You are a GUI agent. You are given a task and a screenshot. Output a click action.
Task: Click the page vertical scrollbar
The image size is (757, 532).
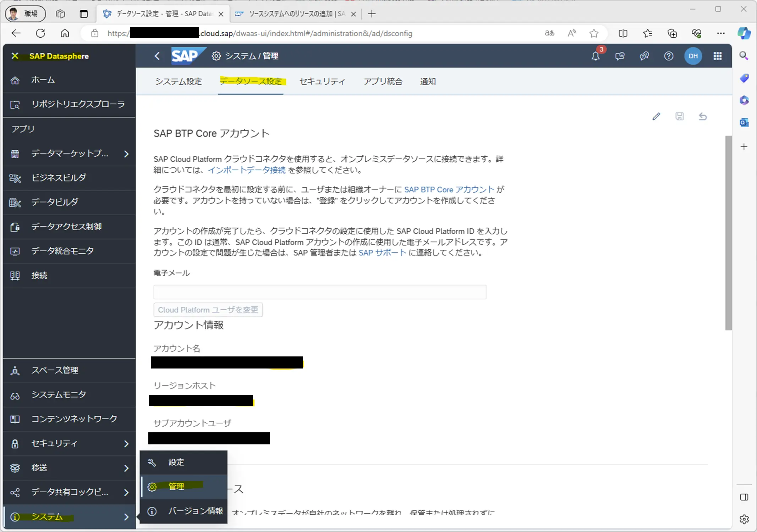click(728, 233)
